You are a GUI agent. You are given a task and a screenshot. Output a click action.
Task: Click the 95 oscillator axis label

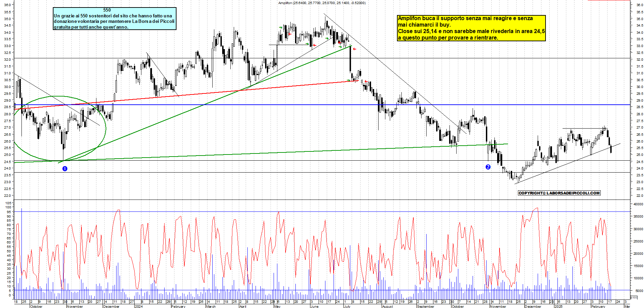click(9, 211)
